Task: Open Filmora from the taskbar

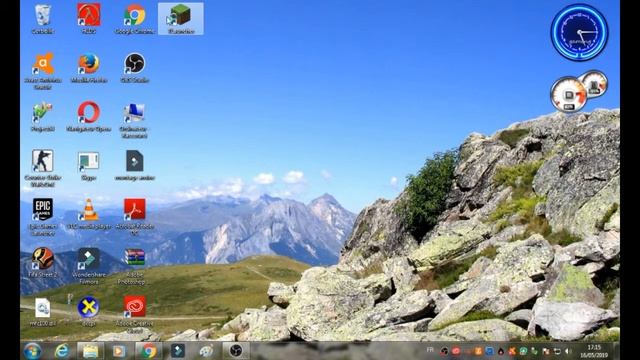Action: tap(178, 351)
